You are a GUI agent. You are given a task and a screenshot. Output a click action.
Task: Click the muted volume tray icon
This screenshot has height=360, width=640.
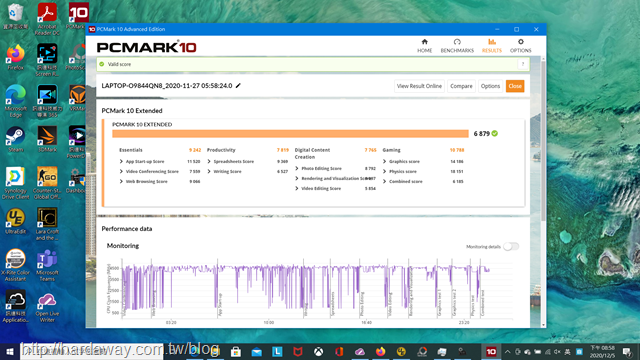click(557, 351)
